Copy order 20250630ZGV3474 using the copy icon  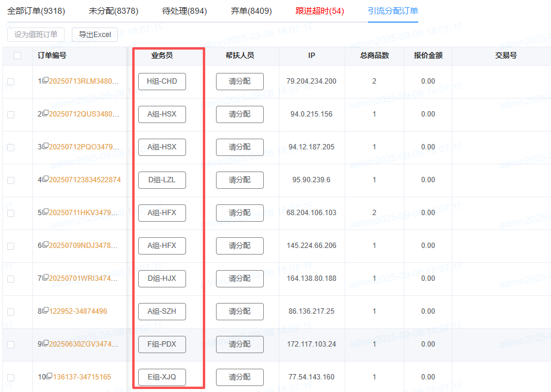click(45, 344)
